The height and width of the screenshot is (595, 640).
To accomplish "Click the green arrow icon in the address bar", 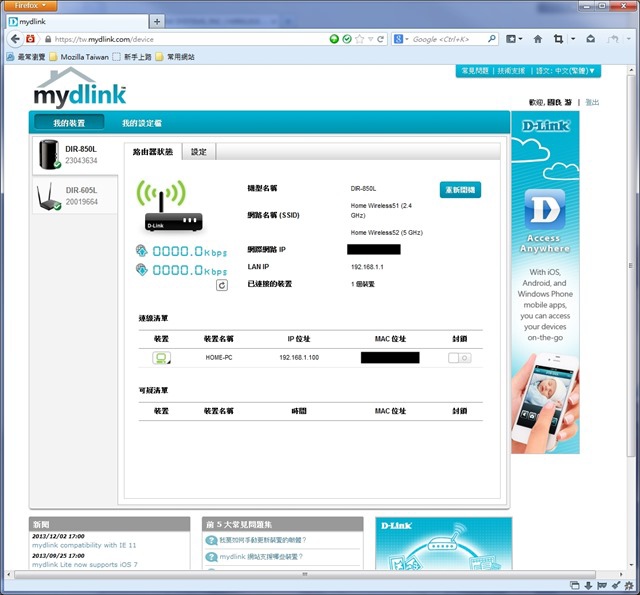I will coord(334,39).
